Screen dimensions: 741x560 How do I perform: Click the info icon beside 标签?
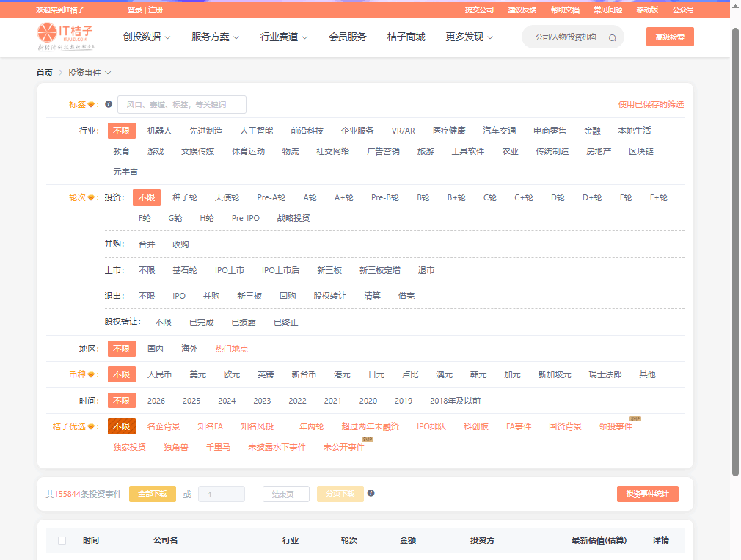pyautogui.click(x=109, y=104)
